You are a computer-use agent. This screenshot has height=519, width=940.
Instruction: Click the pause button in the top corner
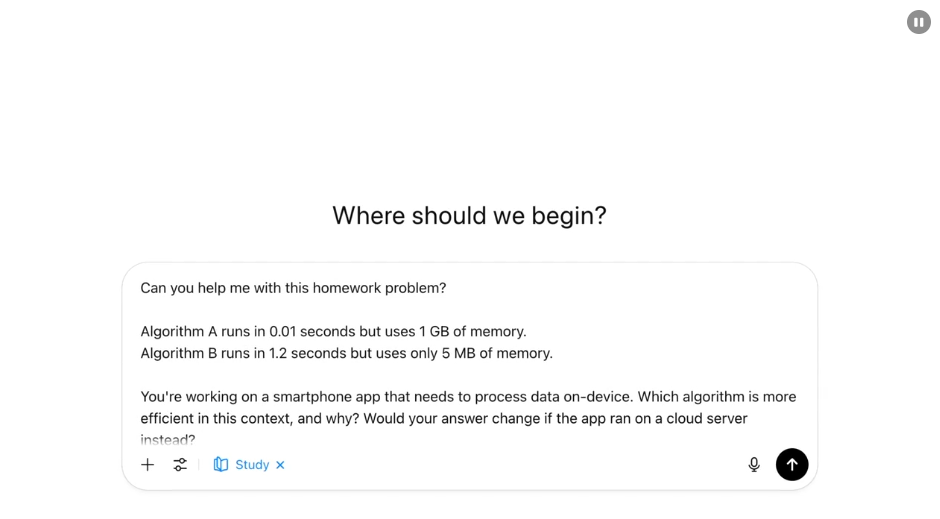[918, 22]
